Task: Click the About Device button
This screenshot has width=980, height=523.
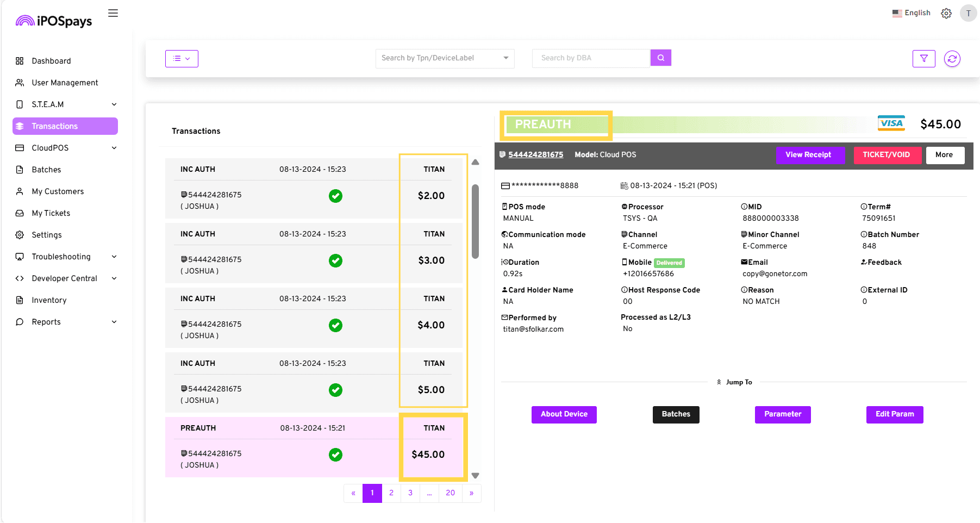Action: coord(564,414)
